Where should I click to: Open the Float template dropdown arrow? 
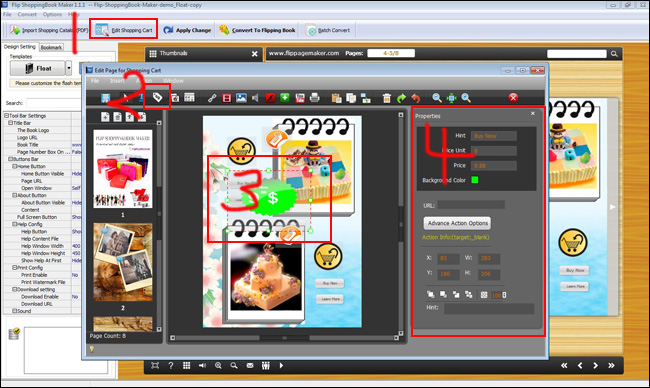click(x=69, y=68)
